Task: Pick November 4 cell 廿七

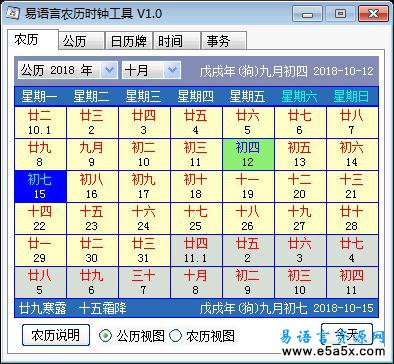Action: point(352,251)
